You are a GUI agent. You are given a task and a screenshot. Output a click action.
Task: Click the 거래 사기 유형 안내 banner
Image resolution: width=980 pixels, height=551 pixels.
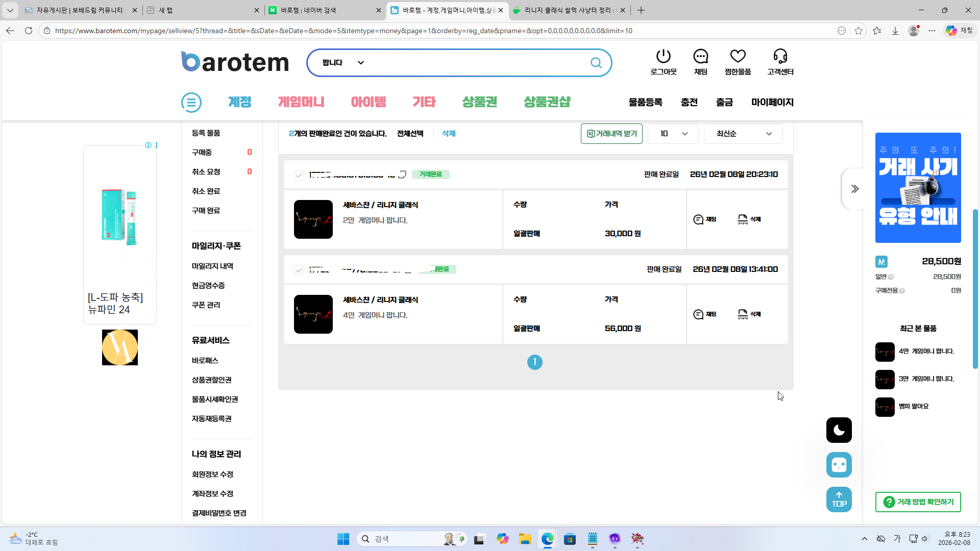coord(918,188)
